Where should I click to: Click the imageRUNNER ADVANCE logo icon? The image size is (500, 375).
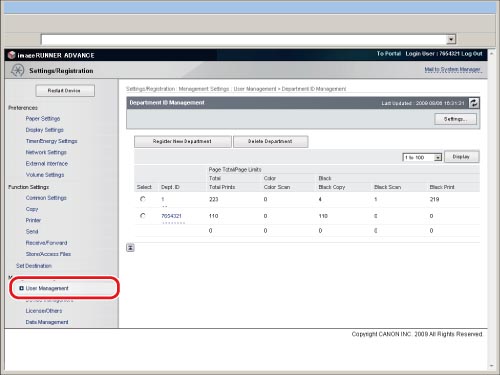click(x=12, y=55)
